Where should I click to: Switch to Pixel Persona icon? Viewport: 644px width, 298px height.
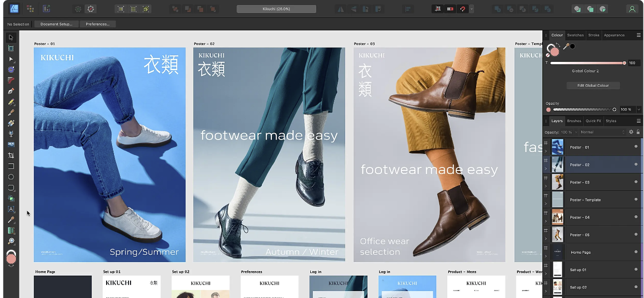point(30,8)
